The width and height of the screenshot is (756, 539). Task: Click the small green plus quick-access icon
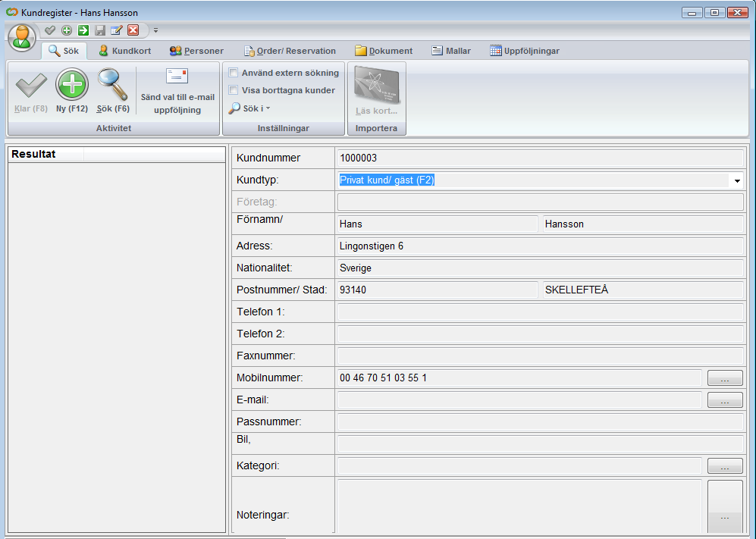[x=67, y=30]
